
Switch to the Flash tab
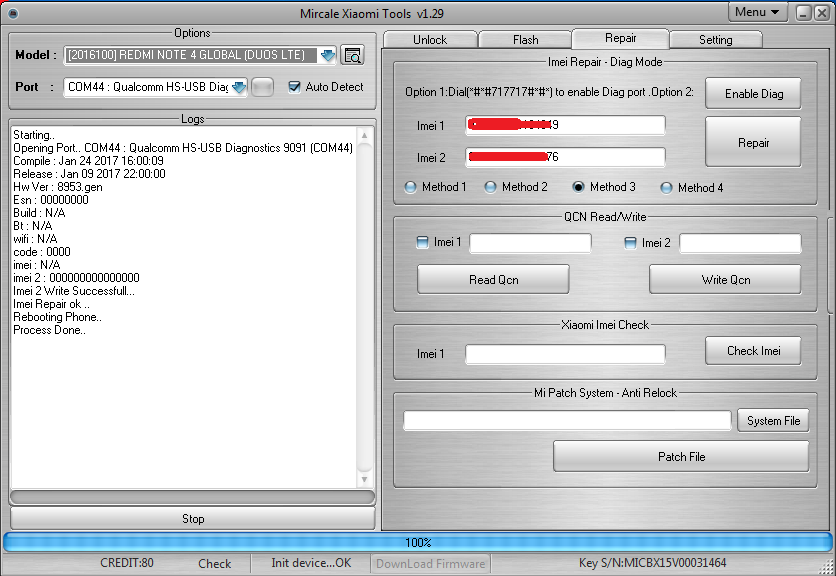(526, 39)
